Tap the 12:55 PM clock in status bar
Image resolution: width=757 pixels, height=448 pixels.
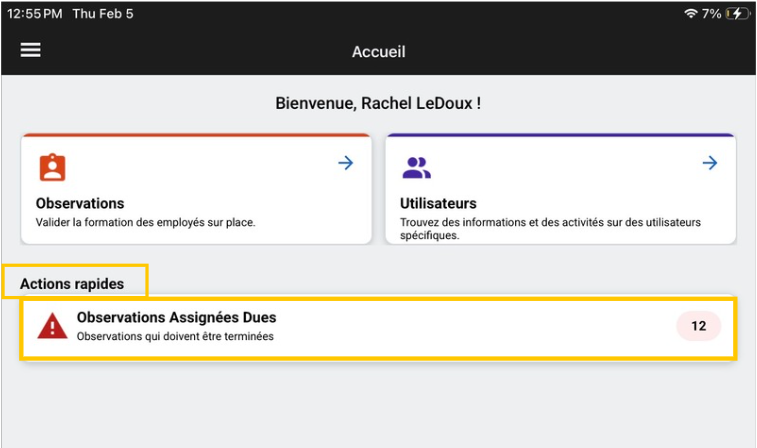[x=35, y=14]
